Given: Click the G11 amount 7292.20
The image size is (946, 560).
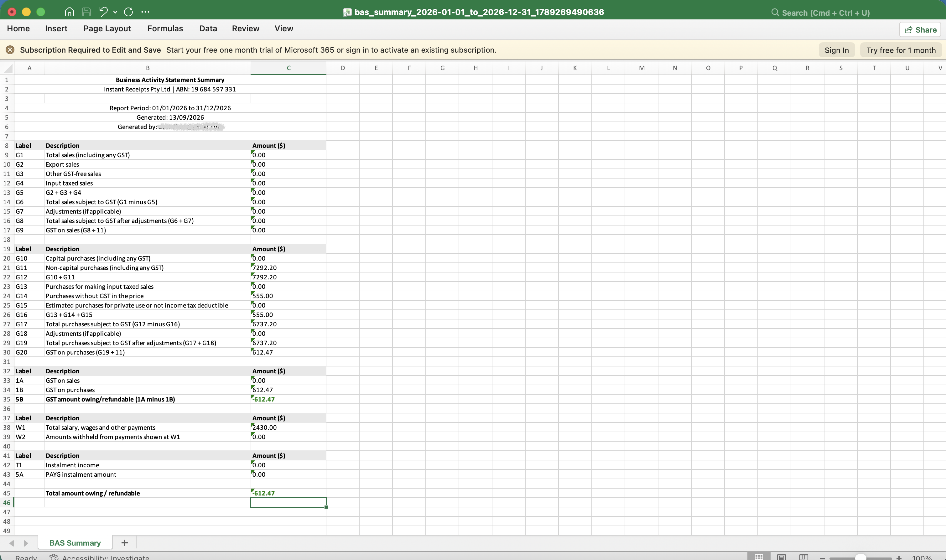Looking at the screenshot, I should coord(288,268).
